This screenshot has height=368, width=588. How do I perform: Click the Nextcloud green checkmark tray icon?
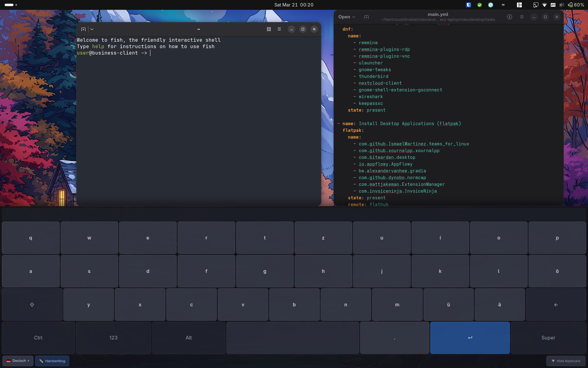pyautogui.click(x=480, y=5)
